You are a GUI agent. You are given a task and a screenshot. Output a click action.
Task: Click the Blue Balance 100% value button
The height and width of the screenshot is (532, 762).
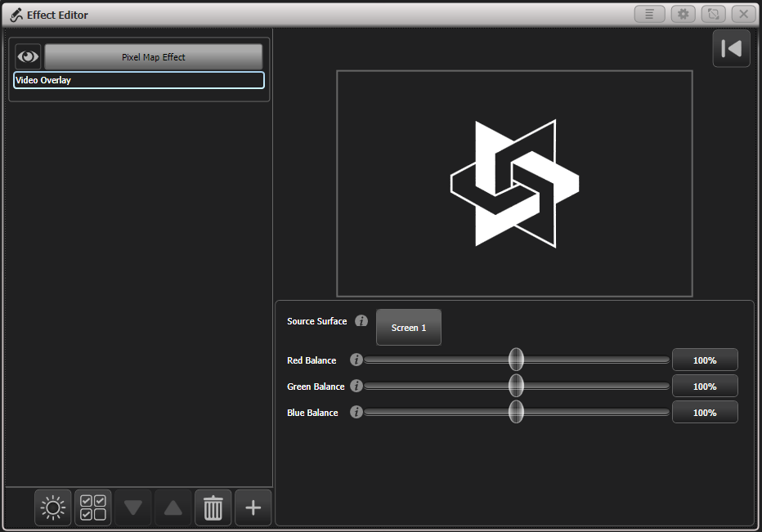tap(705, 412)
